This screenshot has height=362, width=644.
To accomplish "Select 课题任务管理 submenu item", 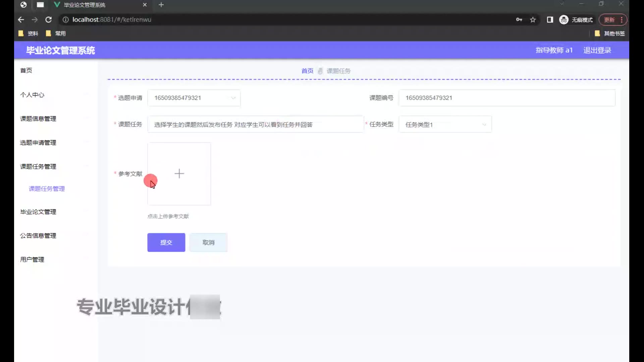I will pyautogui.click(x=47, y=189).
